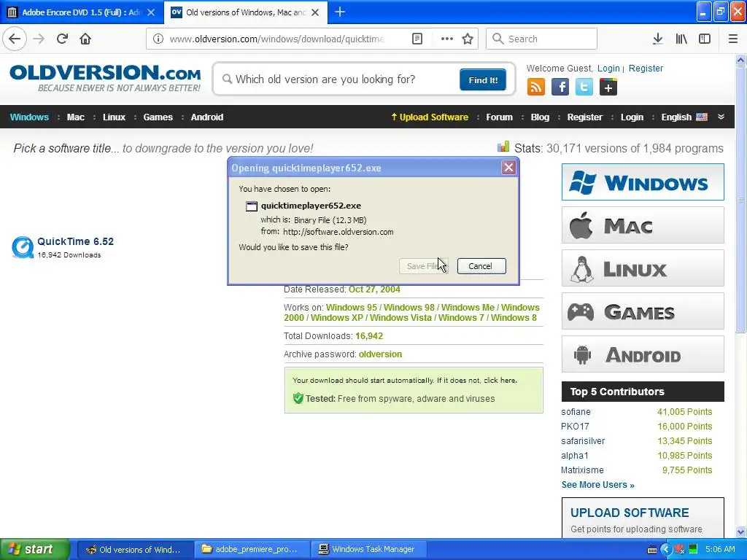747x560 pixels.
Task: Open the Firefox hamburger menu
Action: point(733,39)
